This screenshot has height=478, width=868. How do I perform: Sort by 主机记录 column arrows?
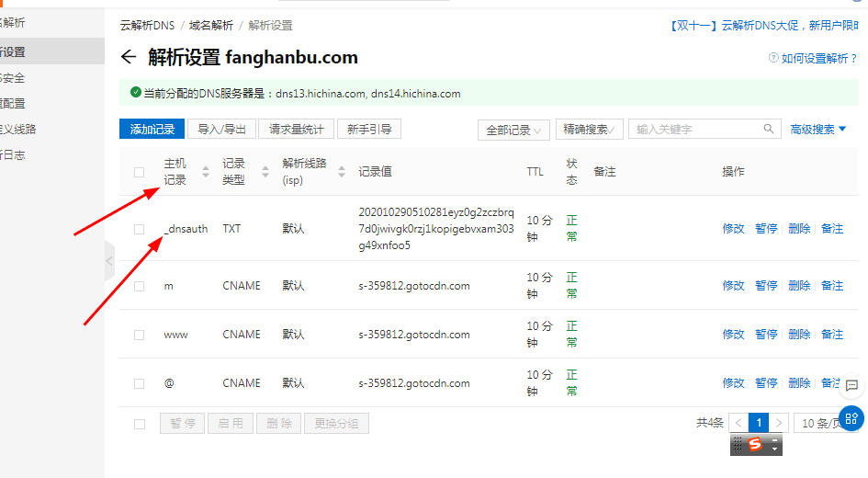pos(206,172)
